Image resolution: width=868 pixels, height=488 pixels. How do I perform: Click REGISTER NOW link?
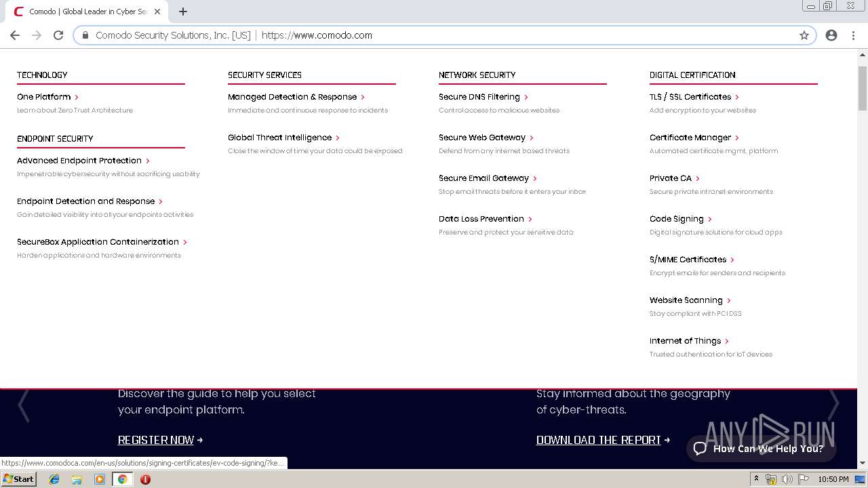[156, 440]
